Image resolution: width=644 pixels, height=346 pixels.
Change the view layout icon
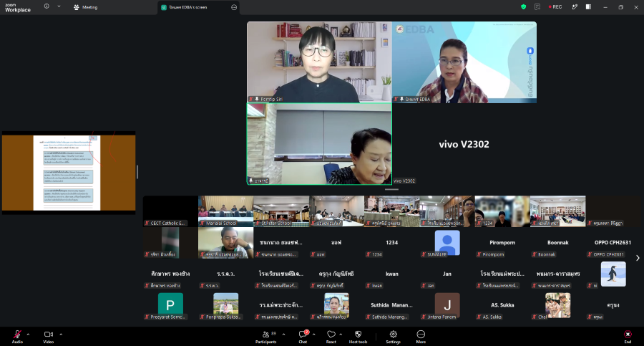588,7
